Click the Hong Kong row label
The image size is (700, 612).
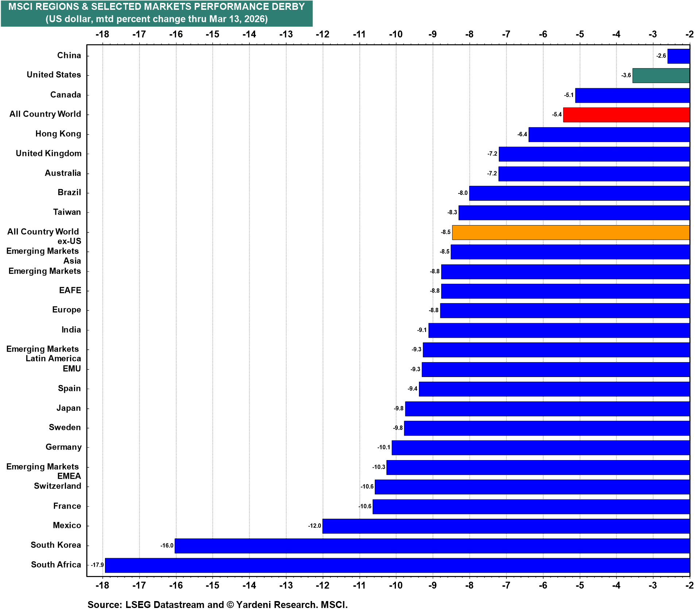pyautogui.click(x=58, y=134)
